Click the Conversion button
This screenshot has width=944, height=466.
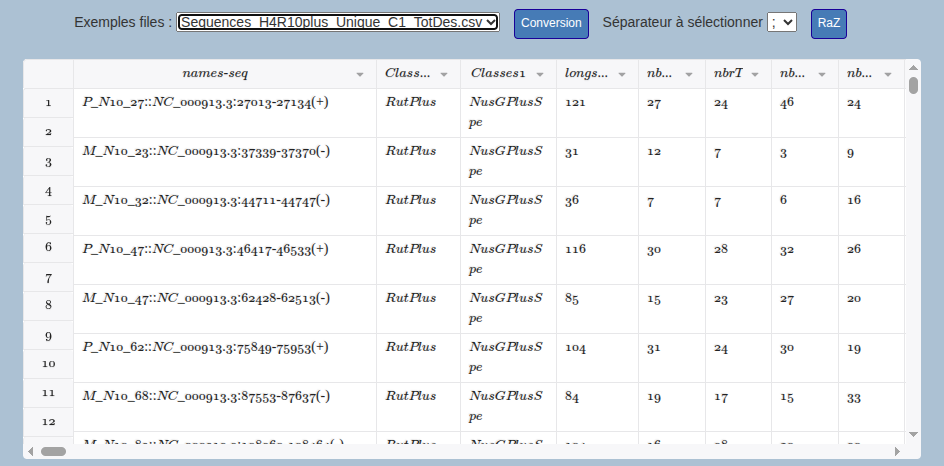[x=551, y=23]
